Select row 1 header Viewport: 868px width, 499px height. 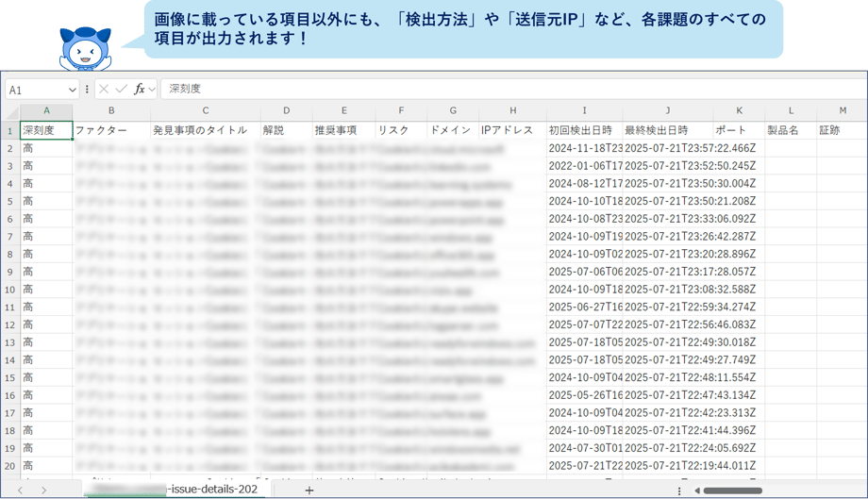point(10,131)
